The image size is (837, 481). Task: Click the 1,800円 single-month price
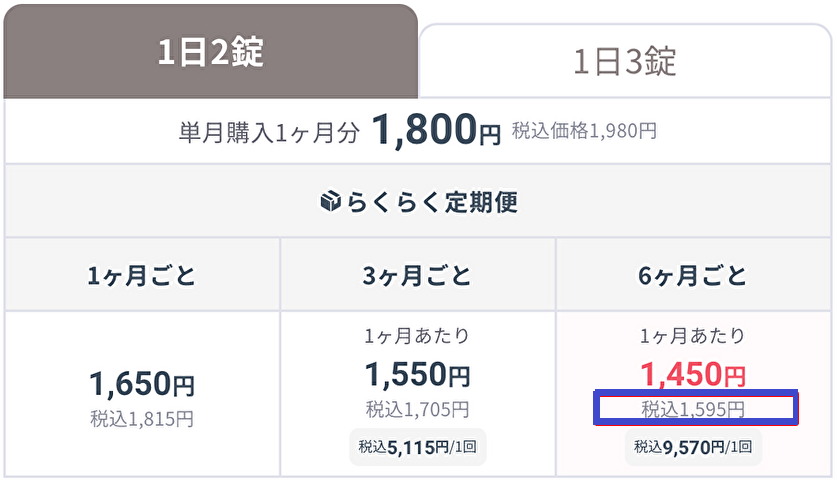tap(436, 129)
